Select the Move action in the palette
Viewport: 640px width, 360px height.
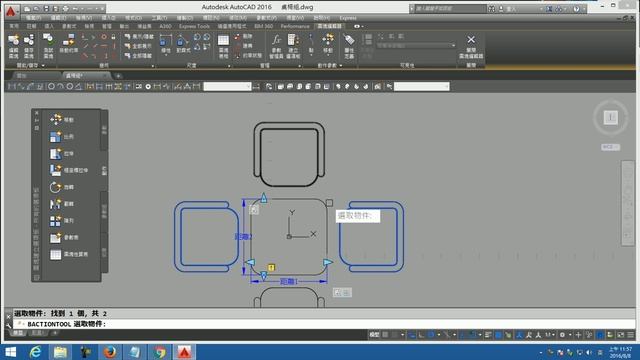coord(62,120)
